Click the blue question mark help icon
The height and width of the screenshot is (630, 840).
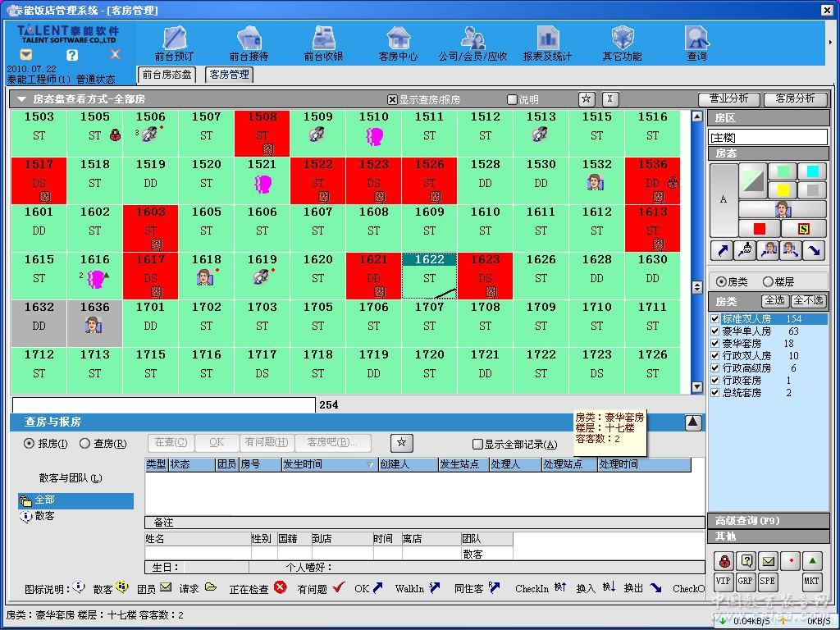(72, 55)
